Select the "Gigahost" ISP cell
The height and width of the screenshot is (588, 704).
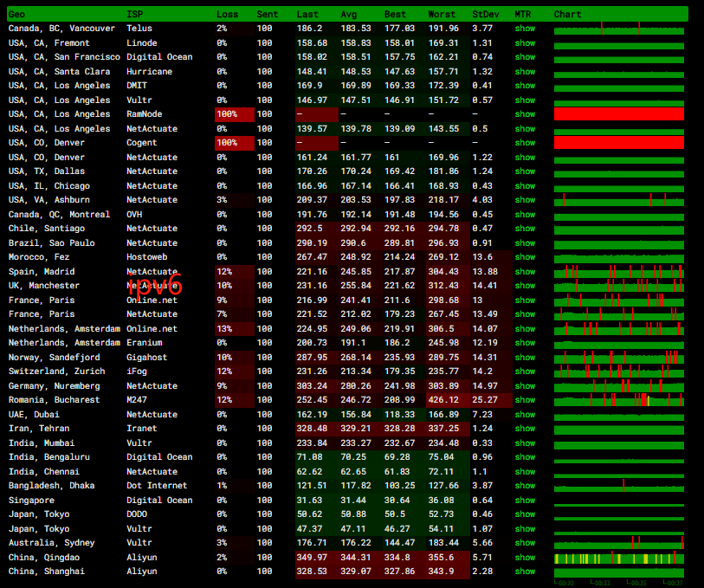(x=147, y=358)
